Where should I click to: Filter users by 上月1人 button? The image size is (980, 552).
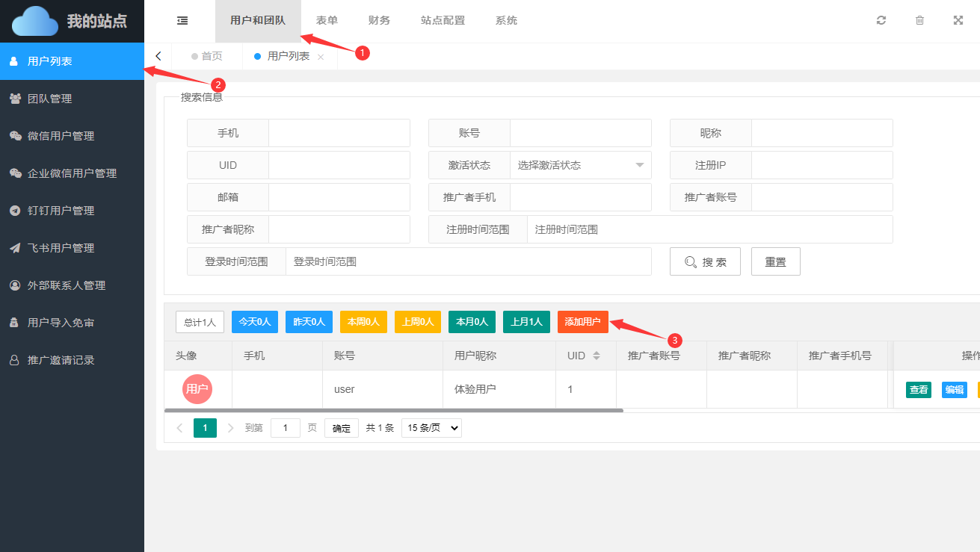click(526, 322)
